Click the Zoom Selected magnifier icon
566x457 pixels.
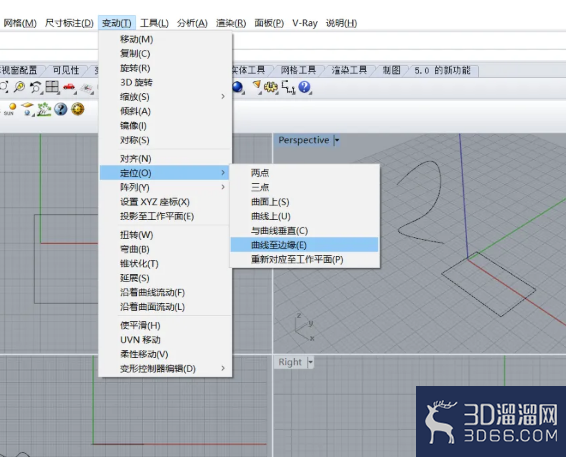[x=19, y=87]
